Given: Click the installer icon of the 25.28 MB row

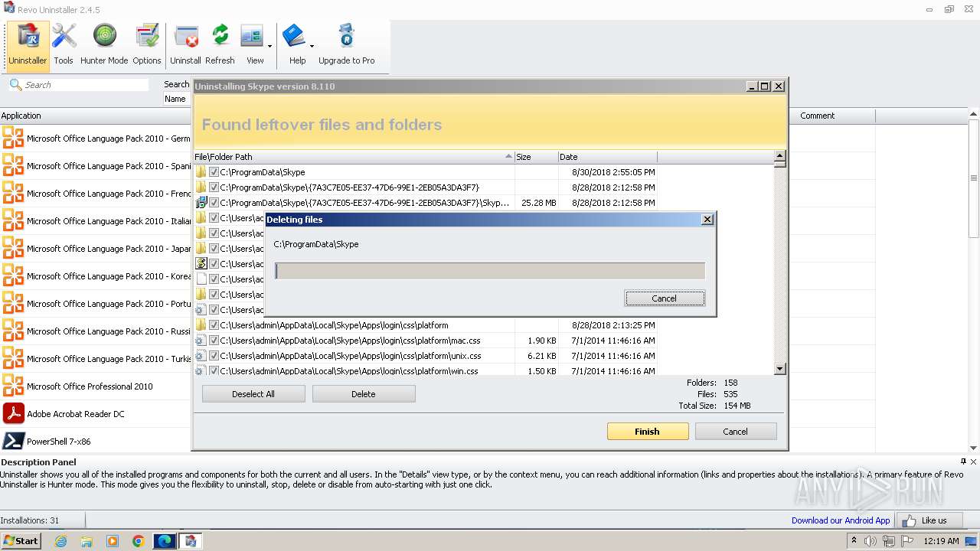Looking at the screenshot, I should 201,203.
